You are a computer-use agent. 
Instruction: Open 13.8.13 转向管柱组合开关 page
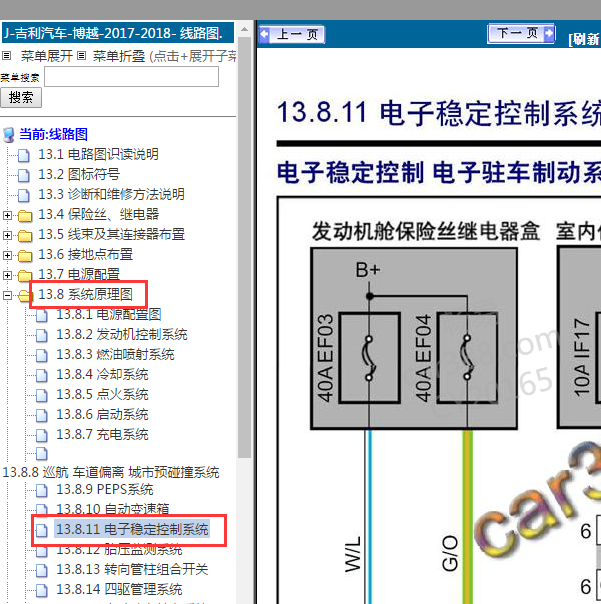tap(132, 569)
